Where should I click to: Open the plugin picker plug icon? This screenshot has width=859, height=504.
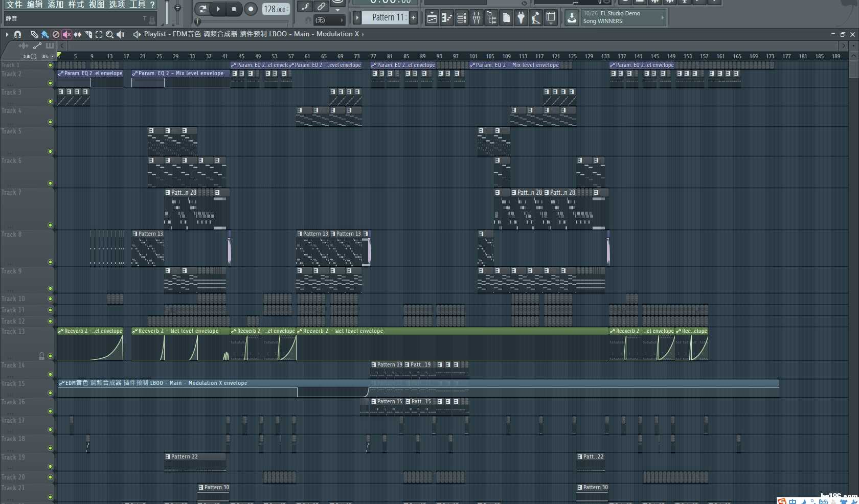pyautogui.click(x=521, y=18)
